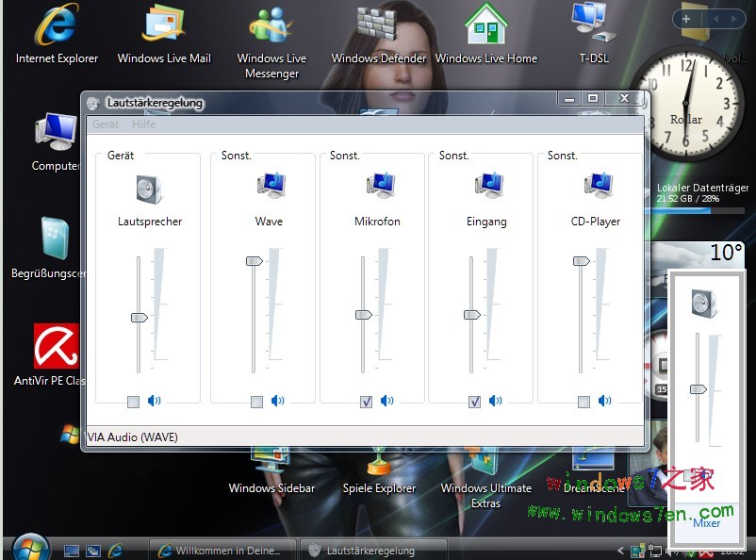
Task: Click the Mixer link in volume flyout
Action: [706, 523]
